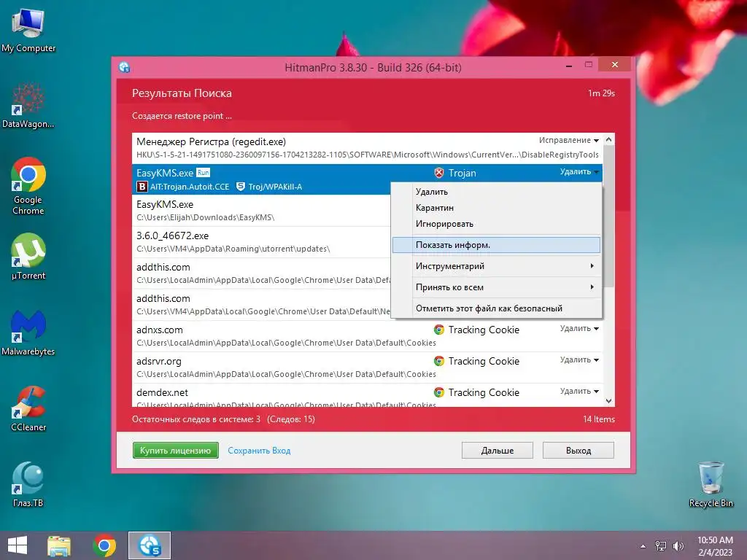Screen dimensions: 747x560
Task: Open the Удалить dropdown for adnxs.com
Action: click(x=579, y=328)
